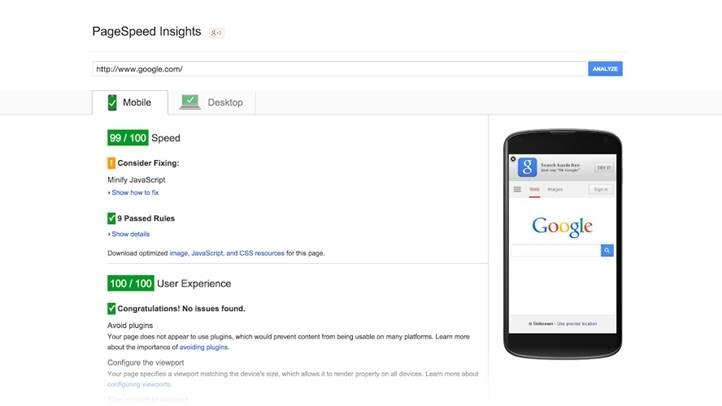Open the configuring viewports link
The image size is (722, 406).
tap(138, 384)
